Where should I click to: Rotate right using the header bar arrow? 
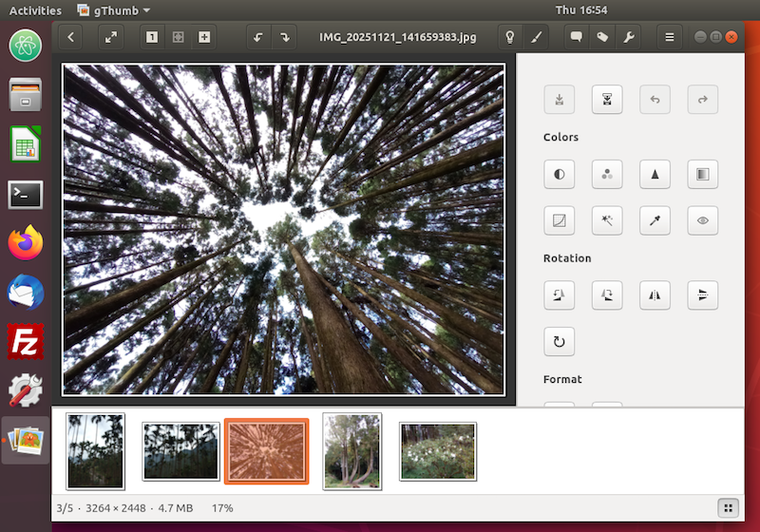pos(285,37)
